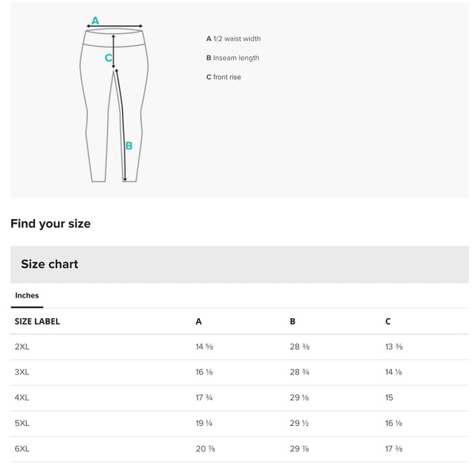Click the A column header in table

[x=198, y=321]
